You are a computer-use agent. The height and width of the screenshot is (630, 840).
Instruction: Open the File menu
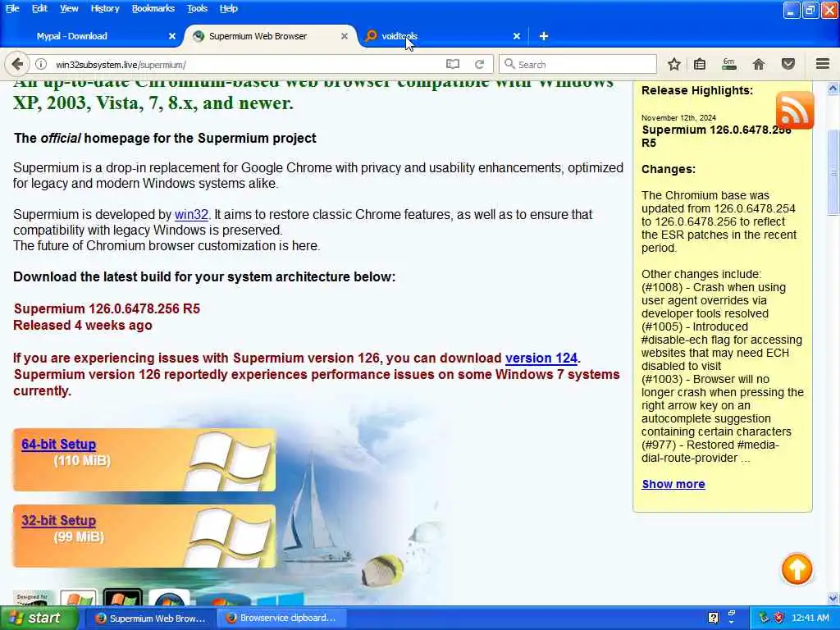(12, 8)
